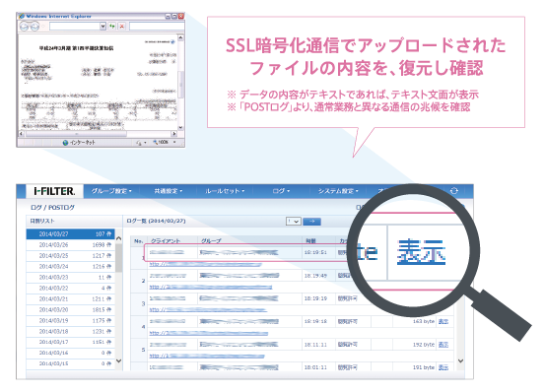Click the blue arrow go button
Image resolution: width=545 pixels, height=392 pixels.
pos(311,222)
